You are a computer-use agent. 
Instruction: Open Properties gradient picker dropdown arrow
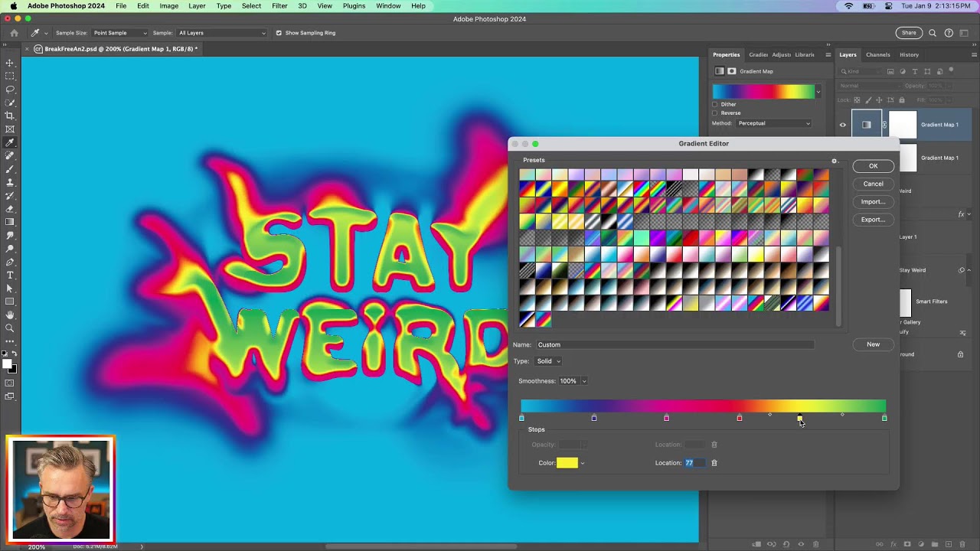click(x=818, y=92)
